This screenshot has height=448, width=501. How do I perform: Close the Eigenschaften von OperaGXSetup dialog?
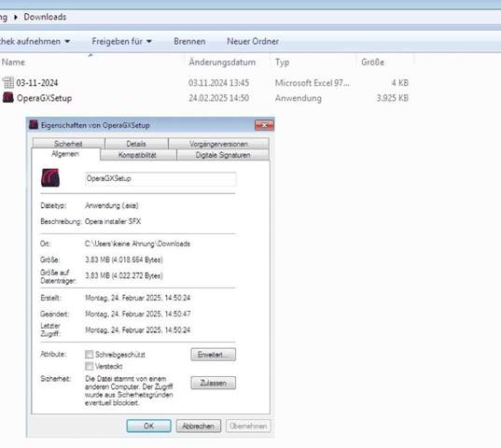264,125
